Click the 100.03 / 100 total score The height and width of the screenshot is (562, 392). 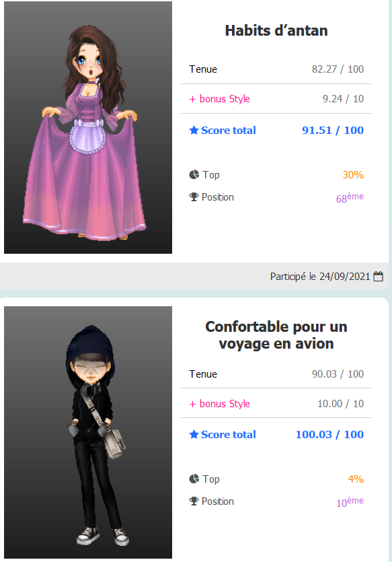(x=329, y=434)
